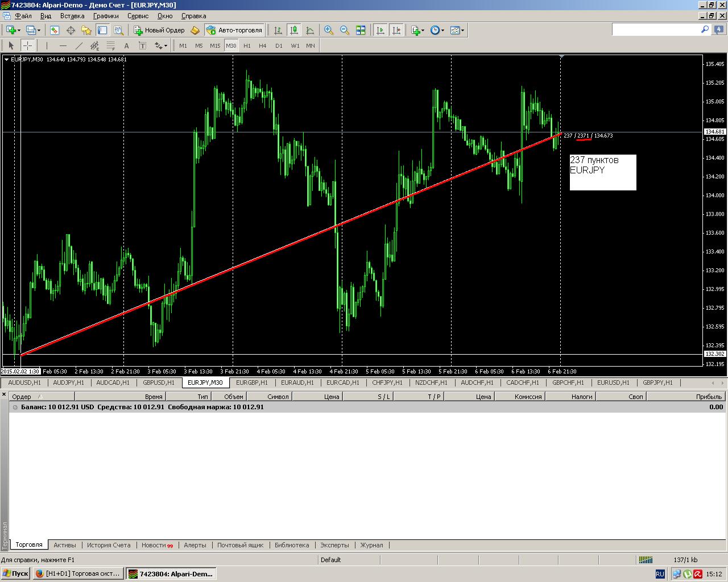Screen dimensions: 728x582
Task: Select the cursor arrow tool
Action: [11, 45]
